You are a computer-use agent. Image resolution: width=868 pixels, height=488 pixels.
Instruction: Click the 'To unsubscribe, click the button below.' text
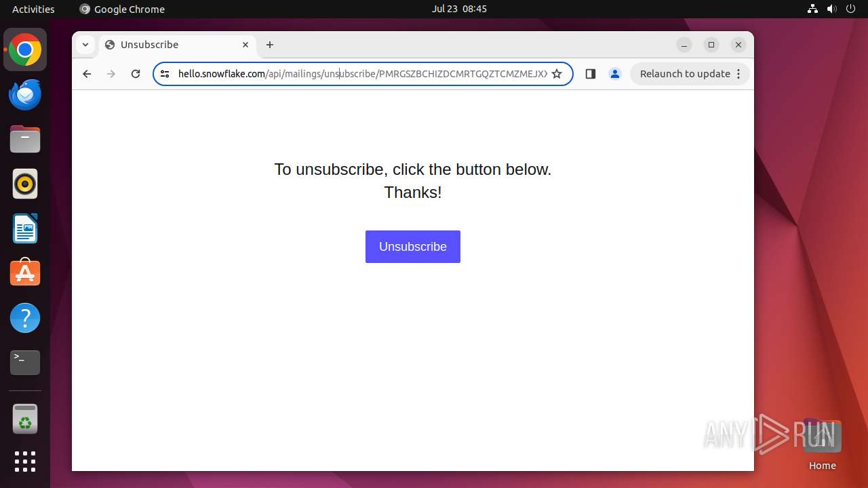pyautogui.click(x=412, y=169)
